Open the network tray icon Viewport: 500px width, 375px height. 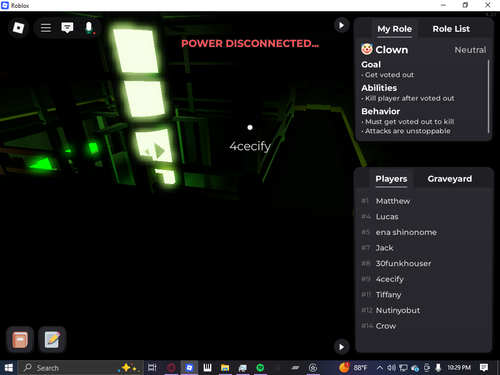(x=403, y=368)
